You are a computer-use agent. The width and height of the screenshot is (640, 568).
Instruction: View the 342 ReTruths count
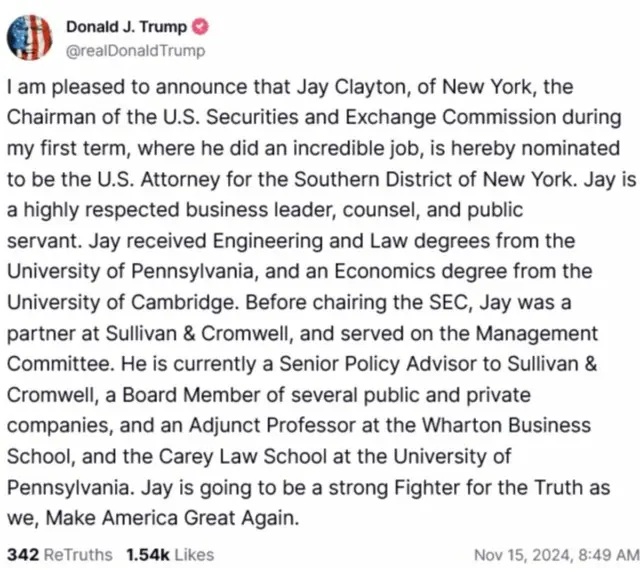23,555
